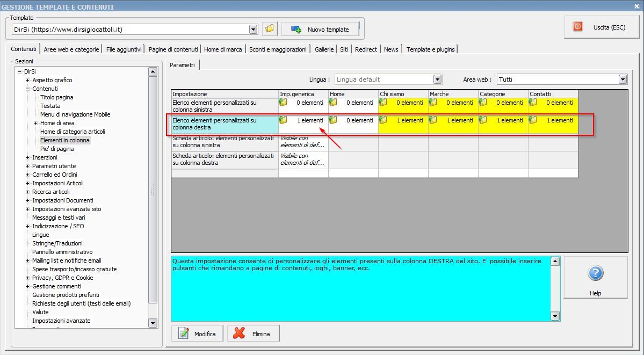Close the Gestione Template e Contenuti window
Viewport: 644px width, 355px height.
coord(636,6)
